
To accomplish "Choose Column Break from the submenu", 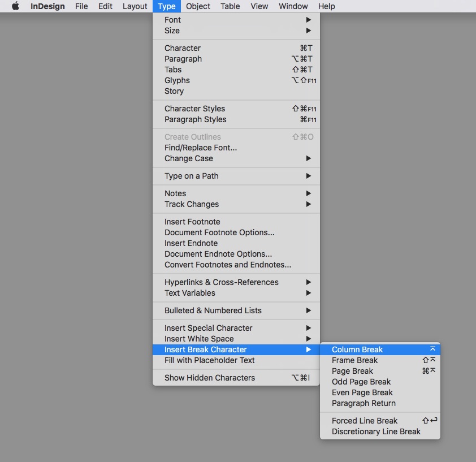I will coord(357,349).
